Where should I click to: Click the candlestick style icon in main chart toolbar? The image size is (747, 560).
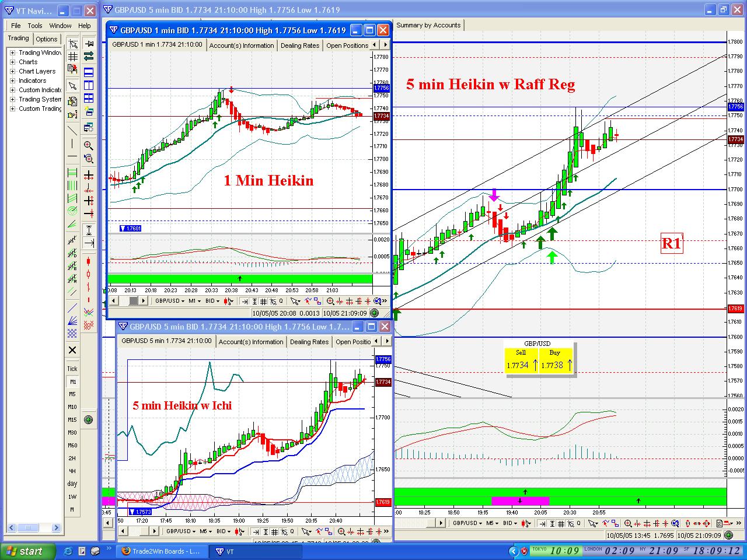coord(525,523)
